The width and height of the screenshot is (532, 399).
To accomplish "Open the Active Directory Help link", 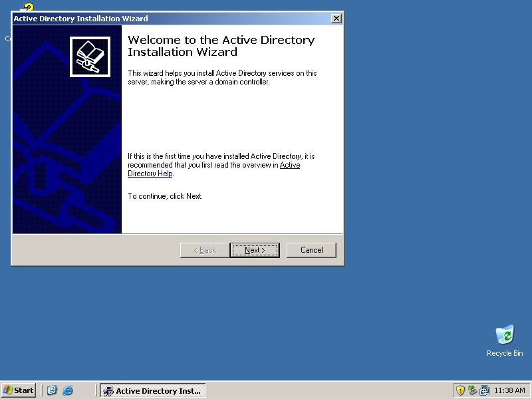I will click(213, 169).
